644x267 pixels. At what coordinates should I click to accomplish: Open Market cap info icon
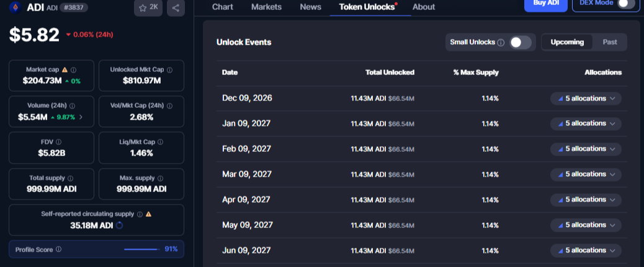pyautogui.click(x=73, y=70)
